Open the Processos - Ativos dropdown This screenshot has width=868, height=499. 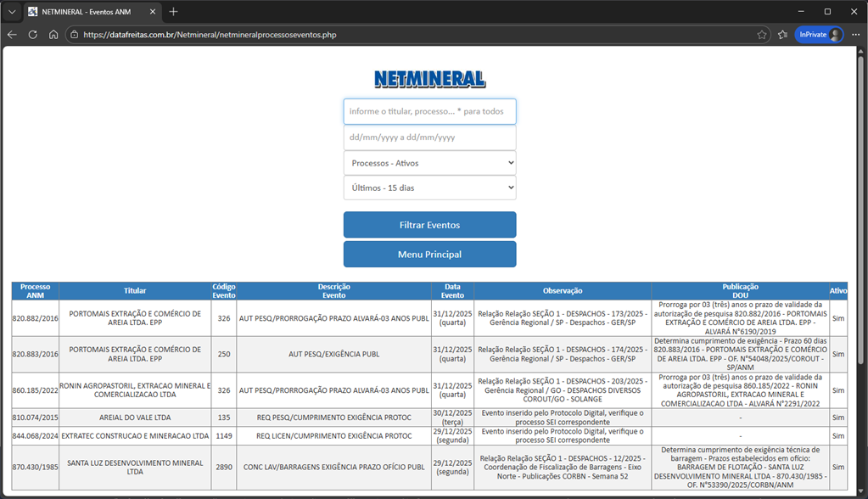point(429,162)
